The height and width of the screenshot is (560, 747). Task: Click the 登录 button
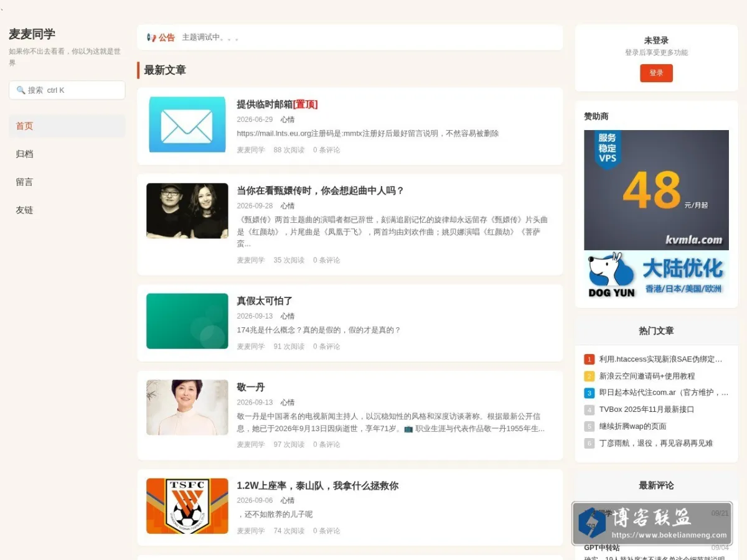pos(656,73)
